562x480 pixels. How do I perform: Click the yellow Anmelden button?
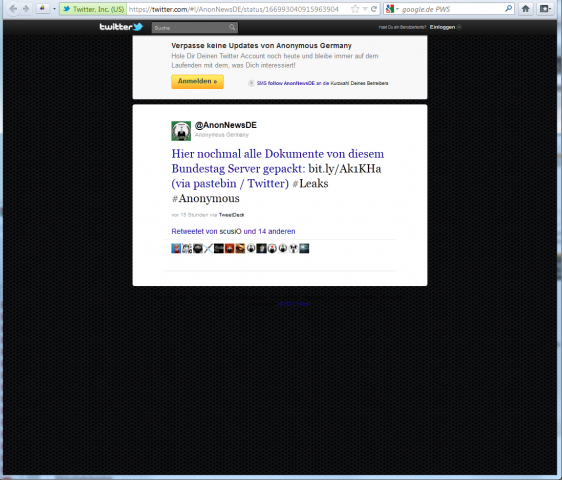click(x=197, y=81)
